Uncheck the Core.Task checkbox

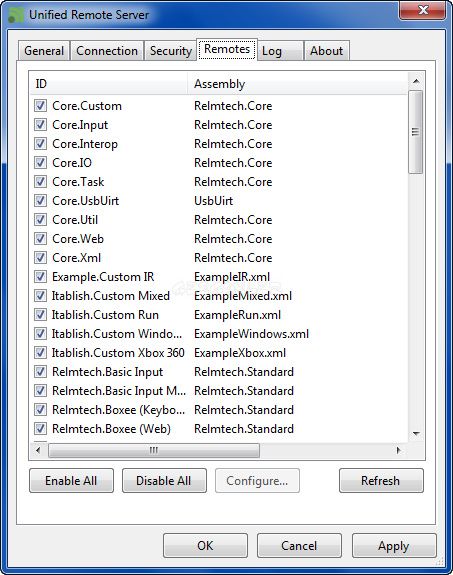(40, 182)
